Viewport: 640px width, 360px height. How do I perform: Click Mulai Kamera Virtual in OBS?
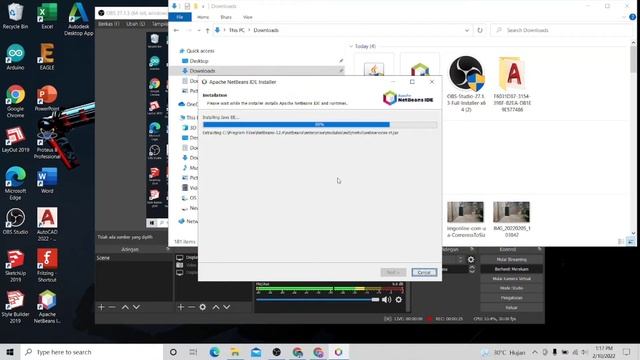coord(511,279)
